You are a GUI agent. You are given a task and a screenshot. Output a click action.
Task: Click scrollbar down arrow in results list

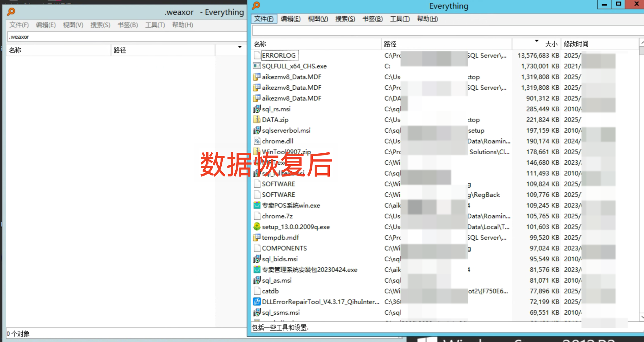pyautogui.click(x=642, y=317)
